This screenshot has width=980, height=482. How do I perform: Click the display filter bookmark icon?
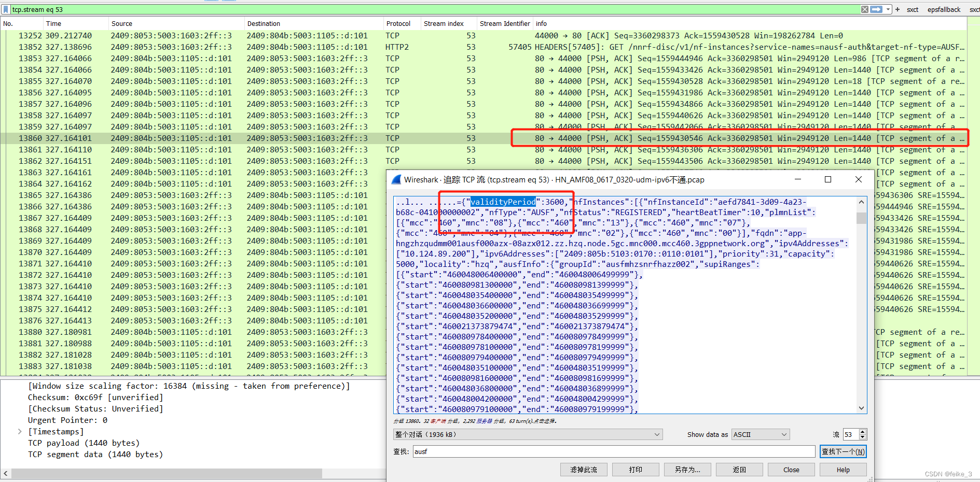pyautogui.click(x=6, y=9)
